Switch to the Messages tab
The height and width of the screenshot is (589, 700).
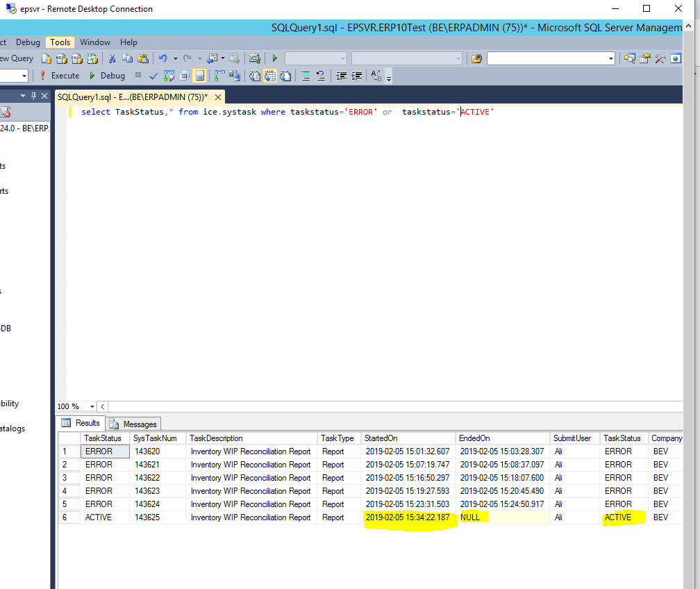134,424
